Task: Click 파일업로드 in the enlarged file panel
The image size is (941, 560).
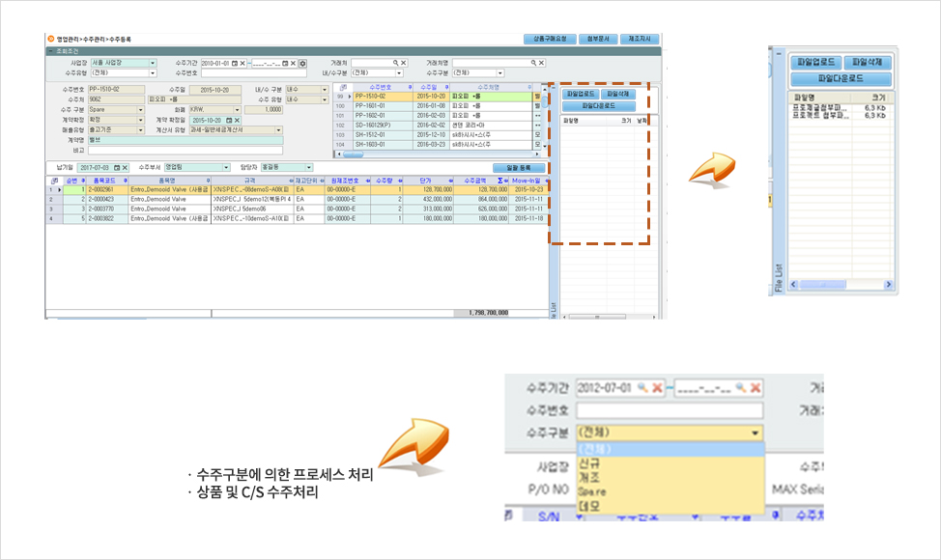Action: 817,62
